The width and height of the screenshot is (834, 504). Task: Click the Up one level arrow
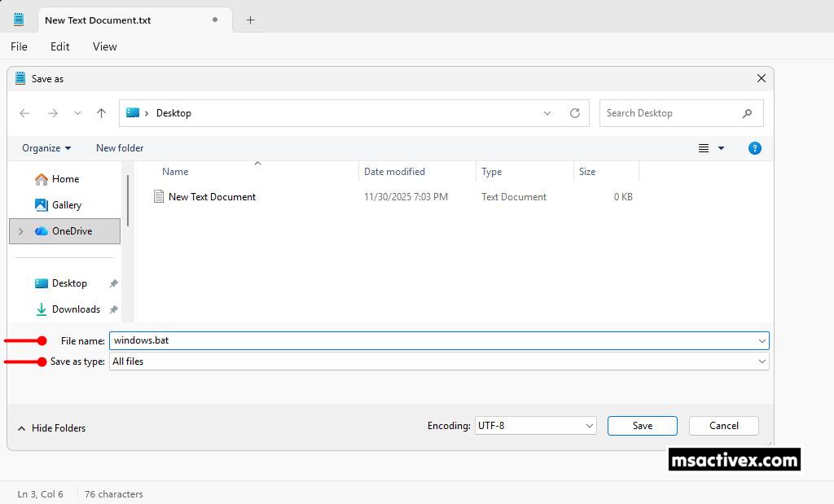click(101, 113)
